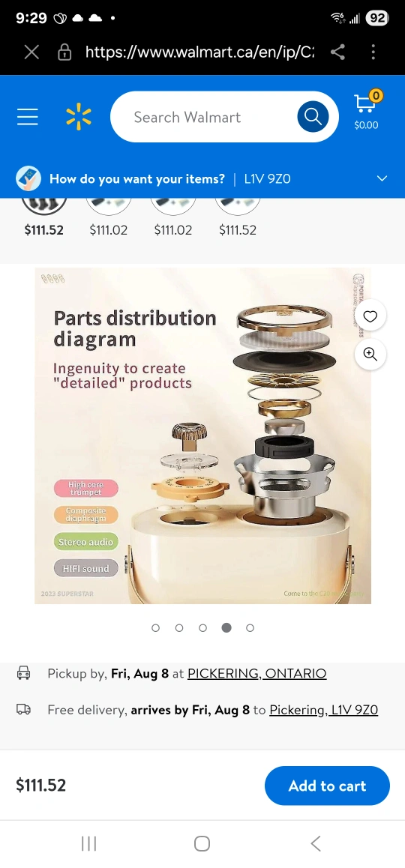Tap the blue search magnifier button
Screen dimensions: 405x868
pyautogui.click(x=313, y=117)
